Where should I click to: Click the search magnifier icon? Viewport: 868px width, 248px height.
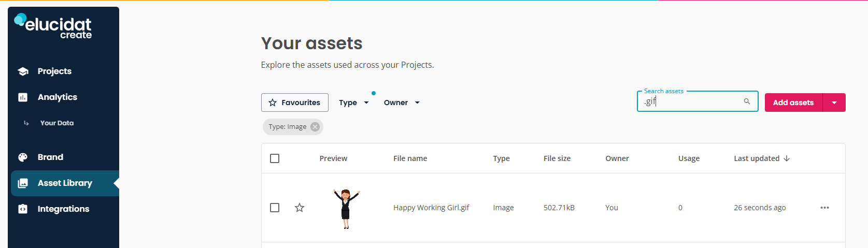pyautogui.click(x=747, y=101)
